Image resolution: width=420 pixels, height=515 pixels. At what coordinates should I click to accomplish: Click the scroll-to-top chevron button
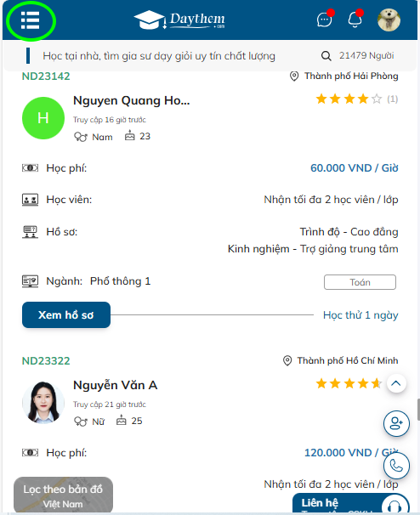[x=396, y=383]
